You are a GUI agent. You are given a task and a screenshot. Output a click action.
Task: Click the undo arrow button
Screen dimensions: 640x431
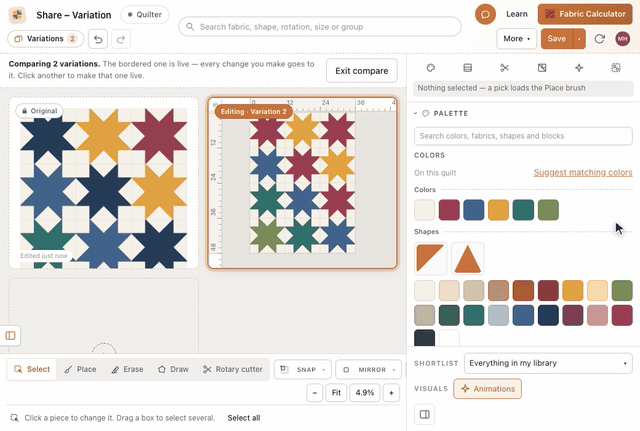(98, 39)
